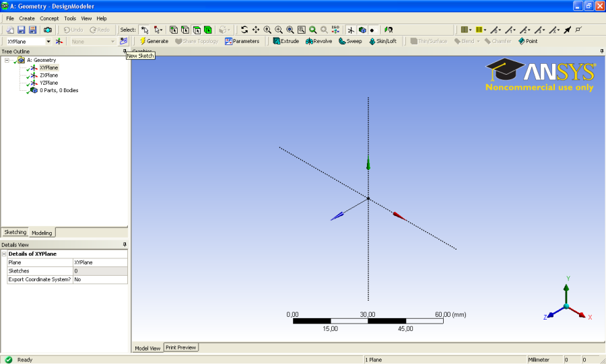Screen dimensions: 606x364
Task: Click the New Plane icon
Action: (x=59, y=41)
